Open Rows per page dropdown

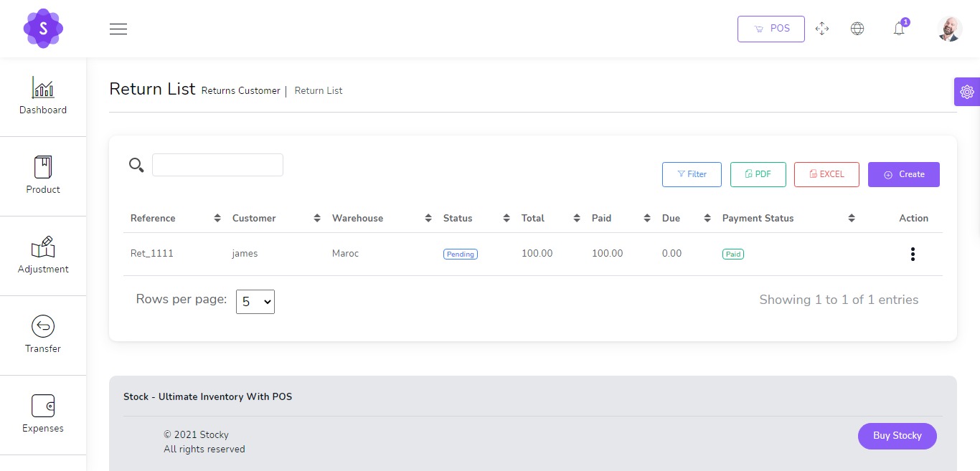(255, 302)
